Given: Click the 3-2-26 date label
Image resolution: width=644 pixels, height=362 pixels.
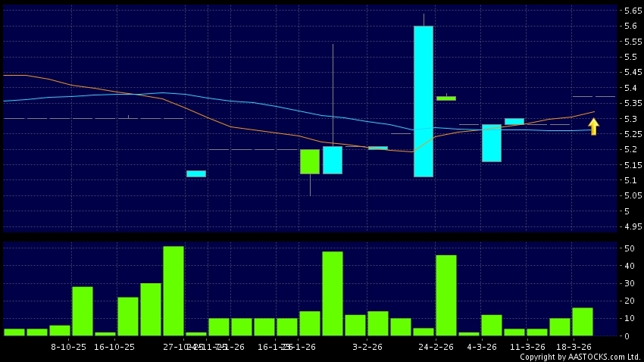Looking at the screenshot, I should pyautogui.click(x=367, y=347).
